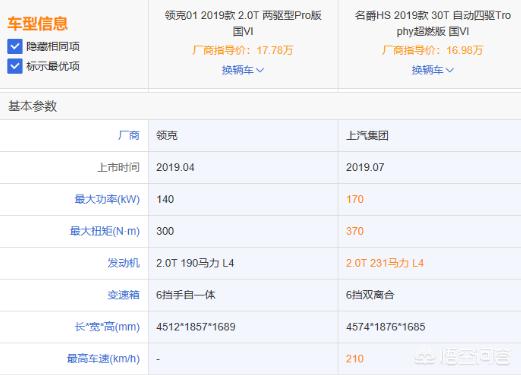Open the 最大功率(kW) parameter link
Image resolution: width=521 pixels, height=375 pixels.
pyautogui.click(x=107, y=199)
